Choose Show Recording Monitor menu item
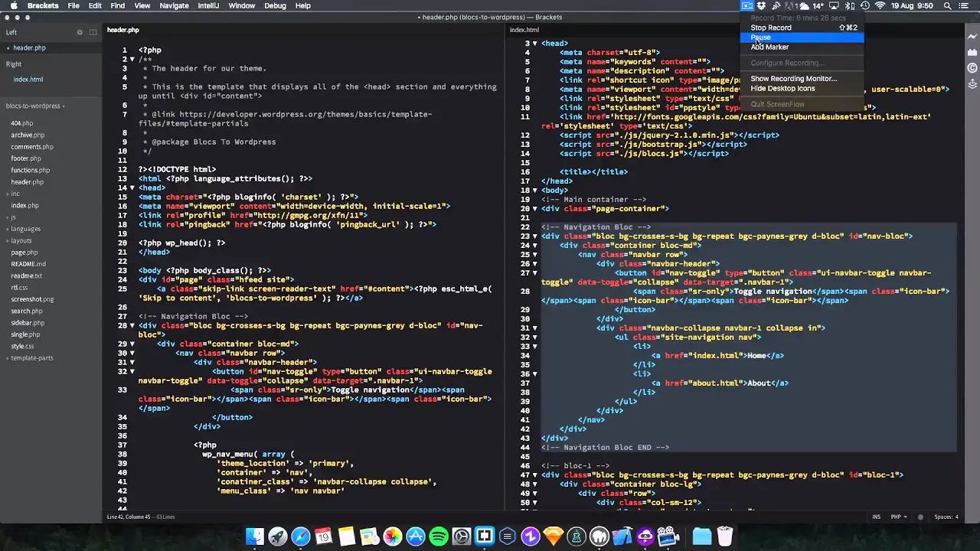This screenshot has width=980, height=551. (802, 79)
